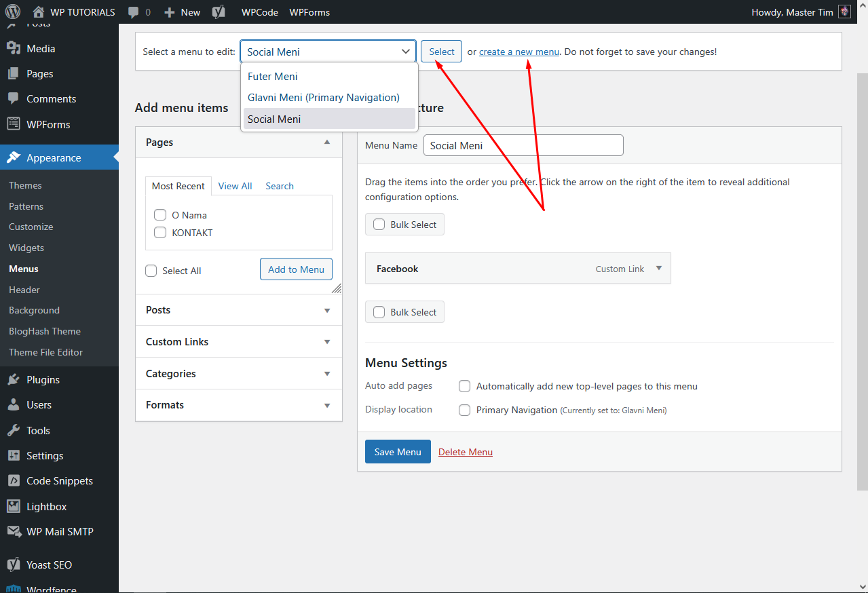
Task: Click the WordPress logo icon
Action: pos(13,12)
